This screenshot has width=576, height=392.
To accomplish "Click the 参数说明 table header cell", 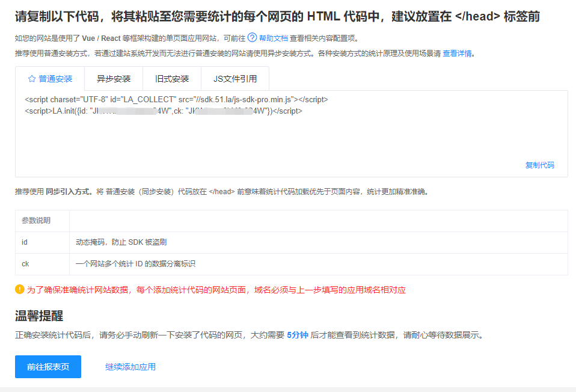I will [x=42, y=221].
